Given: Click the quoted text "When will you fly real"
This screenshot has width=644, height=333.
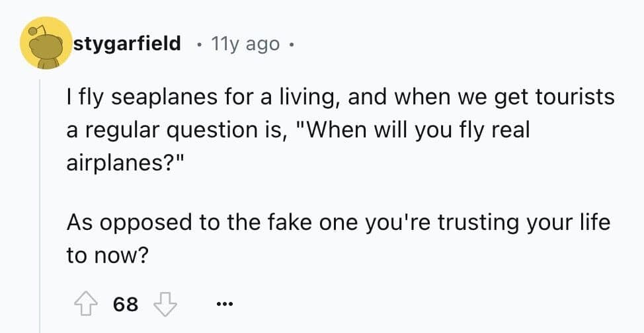Looking at the screenshot, I should (415, 129).
